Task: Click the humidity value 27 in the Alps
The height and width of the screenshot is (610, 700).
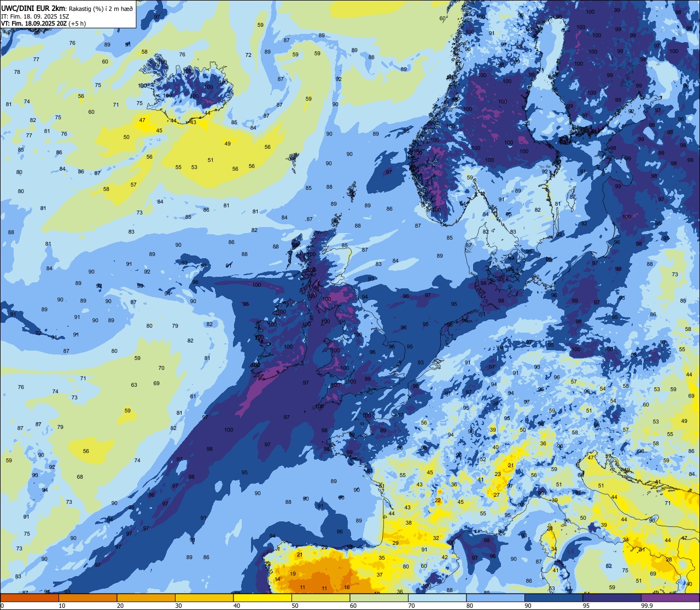Action: [x=497, y=495]
